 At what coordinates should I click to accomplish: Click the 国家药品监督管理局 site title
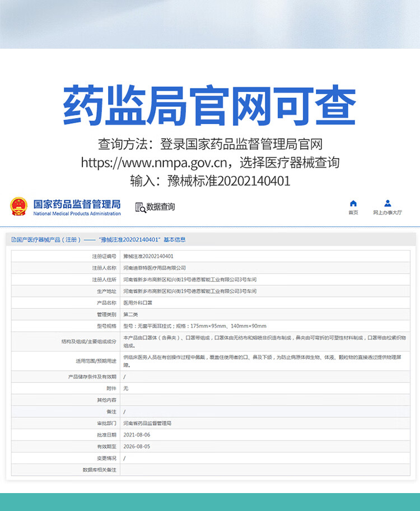[x=77, y=203]
